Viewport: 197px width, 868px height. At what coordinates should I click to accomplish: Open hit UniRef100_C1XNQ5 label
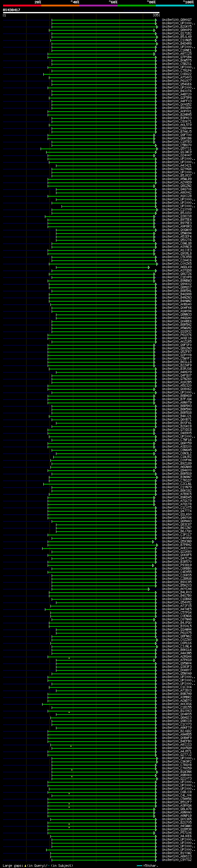(177, 40)
